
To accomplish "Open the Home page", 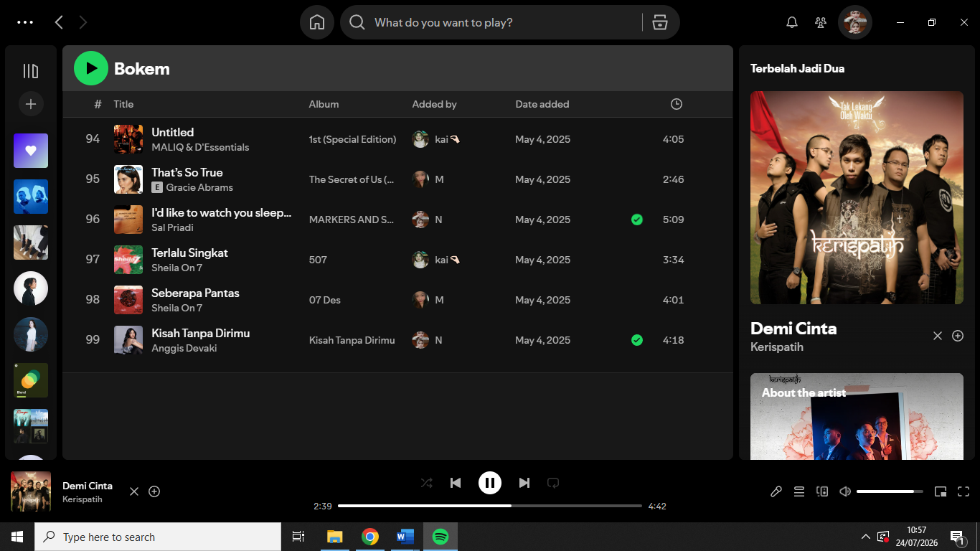I will 317,22.
